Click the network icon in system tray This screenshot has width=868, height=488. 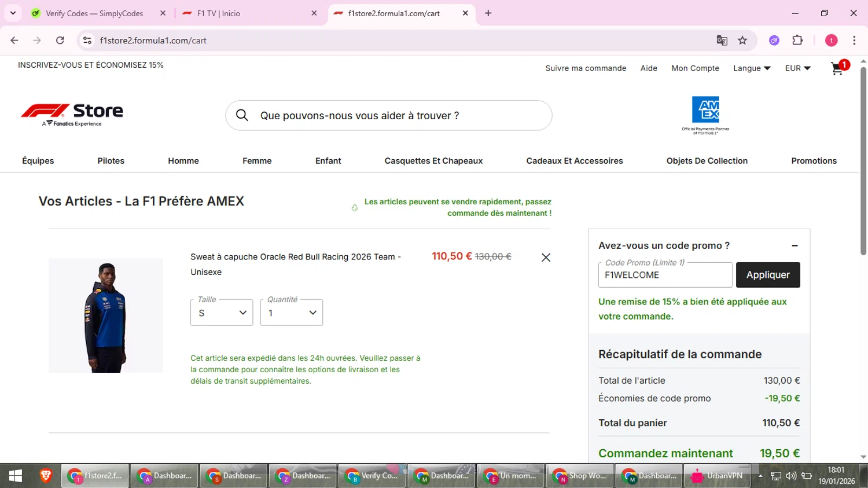pyautogui.click(x=776, y=476)
